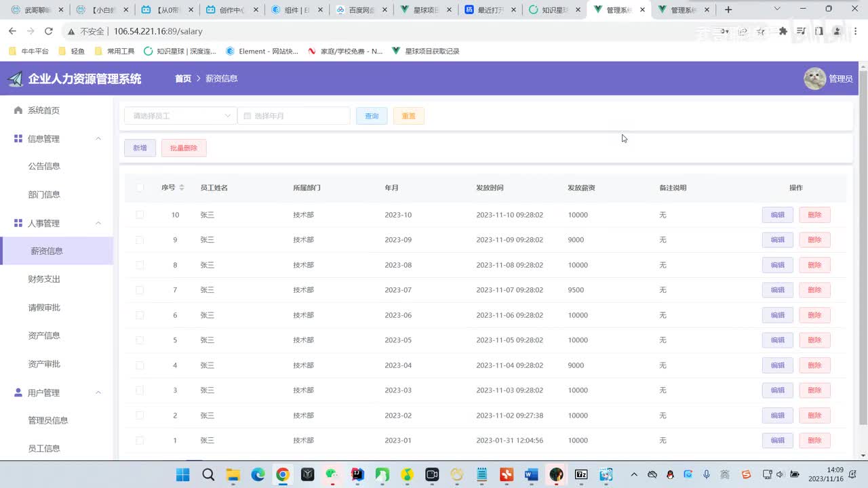Click the 首页 breadcrumb link
Viewport: 868px width, 488px height.
(x=183, y=79)
